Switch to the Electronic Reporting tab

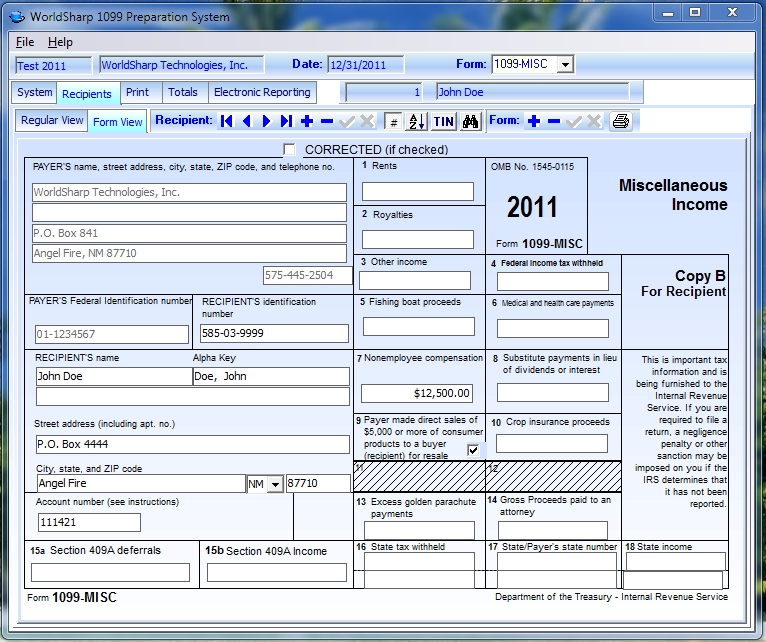(x=262, y=92)
